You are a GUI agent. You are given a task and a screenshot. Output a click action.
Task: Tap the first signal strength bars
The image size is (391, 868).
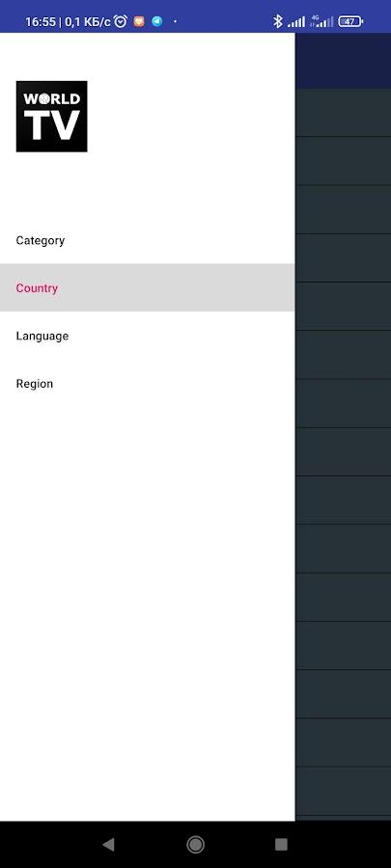(296, 22)
